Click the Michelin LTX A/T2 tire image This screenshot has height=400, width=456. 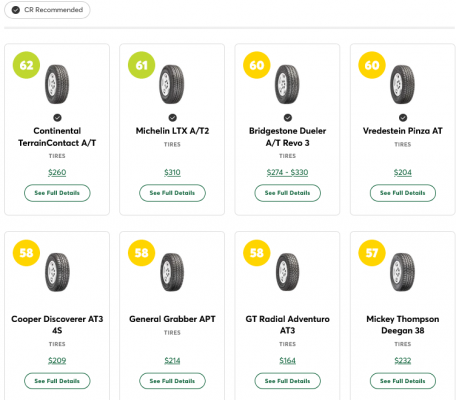click(172, 84)
